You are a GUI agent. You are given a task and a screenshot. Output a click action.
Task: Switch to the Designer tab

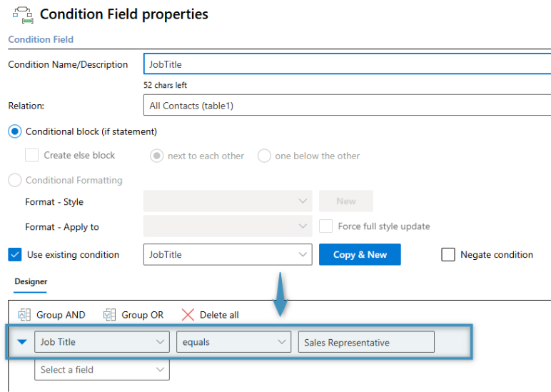click(31, 281)
